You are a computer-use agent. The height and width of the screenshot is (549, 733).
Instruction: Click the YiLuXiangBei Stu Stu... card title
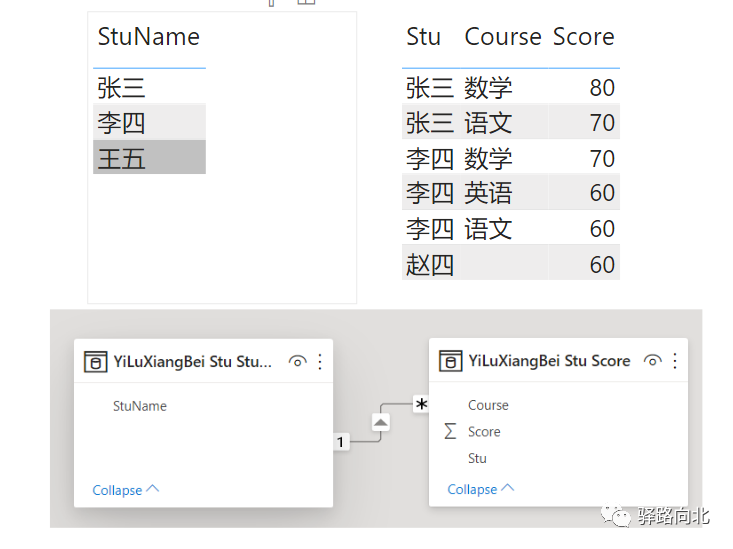[x=192, y=361]
